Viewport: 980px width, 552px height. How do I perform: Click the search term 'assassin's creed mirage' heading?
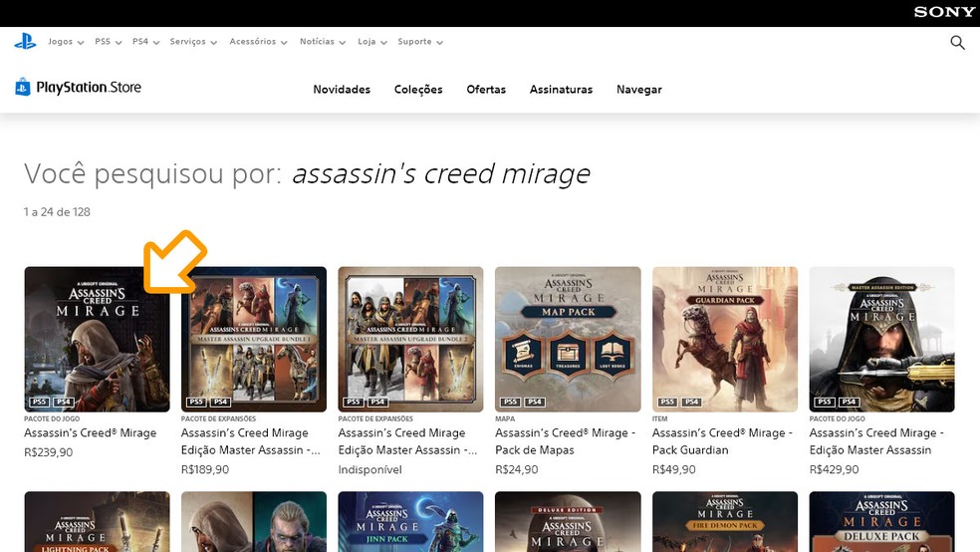coord(441,173)
